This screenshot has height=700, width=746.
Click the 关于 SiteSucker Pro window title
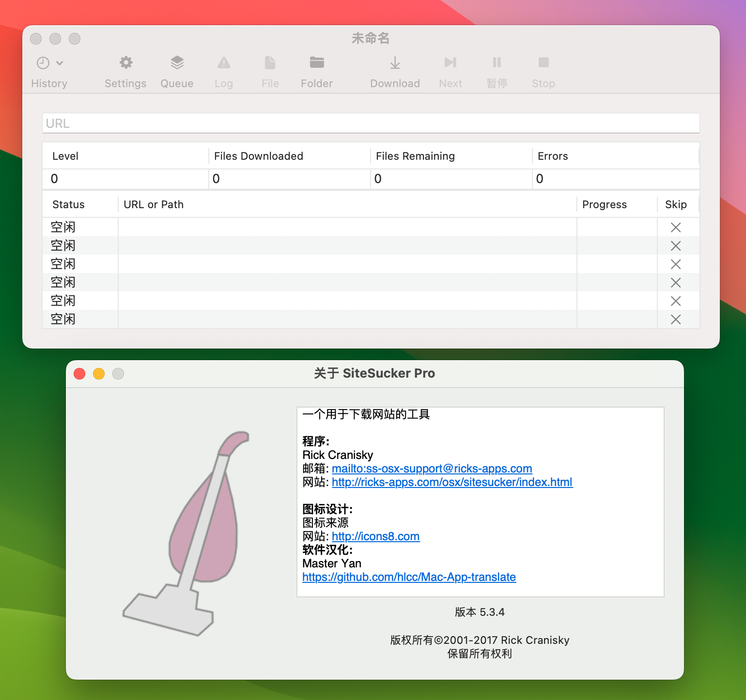pyautogui.click(x=374, y=373)
